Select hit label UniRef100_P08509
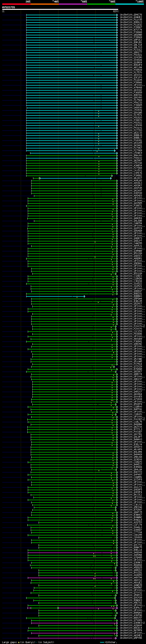The height and width of the screenshot is (644, 146). 131,70
